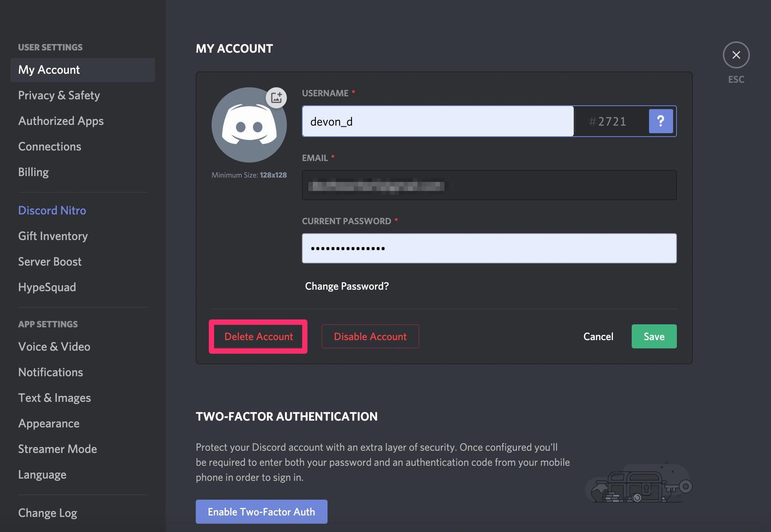The width and height of the screenshot is (771, 532).
Task: Click the username help icon button
Action: tap(661, 121)
